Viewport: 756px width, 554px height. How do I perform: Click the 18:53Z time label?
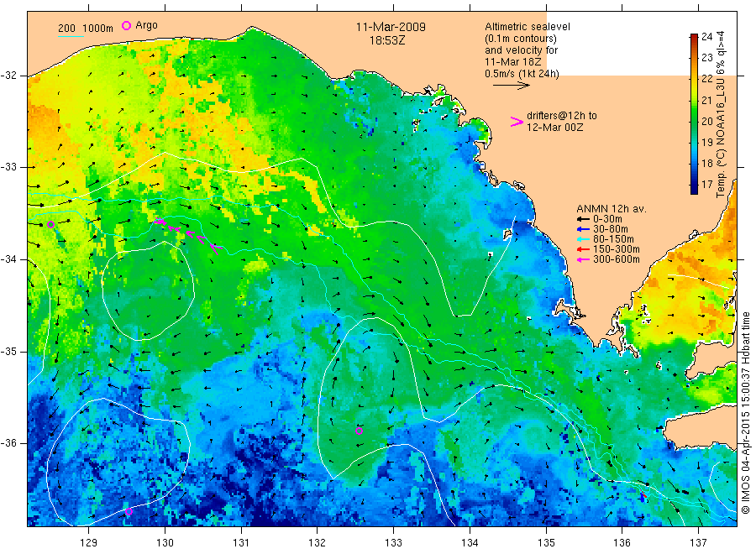pos(387,40)
